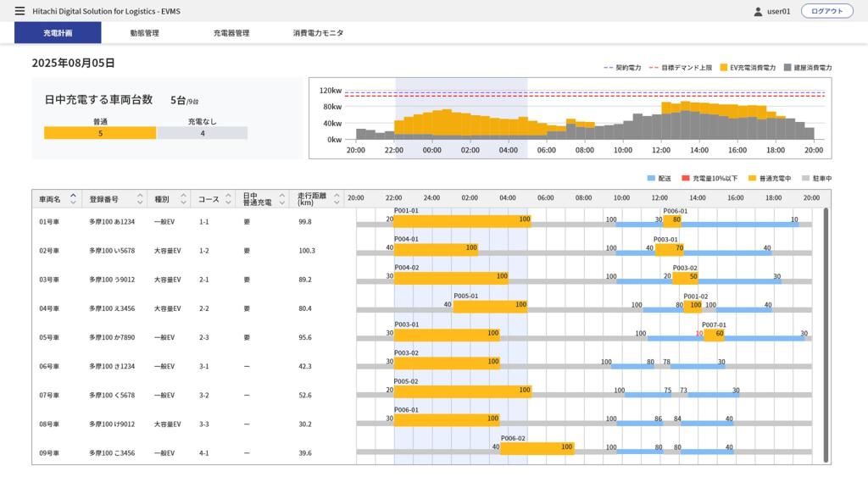
Task: Switch to the 動態管理 tab
Action: [x=144, y=33]
